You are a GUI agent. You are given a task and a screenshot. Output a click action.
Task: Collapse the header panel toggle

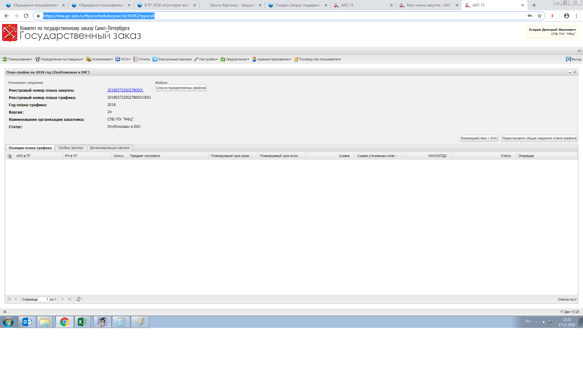[x=579, y=51]
